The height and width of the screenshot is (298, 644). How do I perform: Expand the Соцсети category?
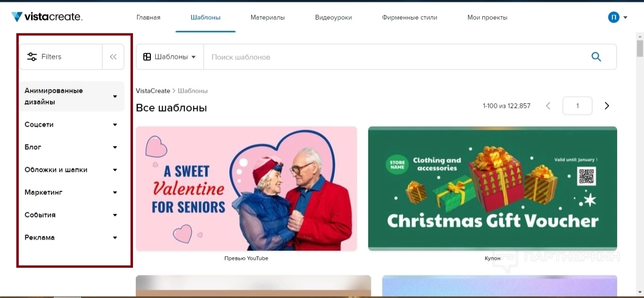(x=72, y=125)
